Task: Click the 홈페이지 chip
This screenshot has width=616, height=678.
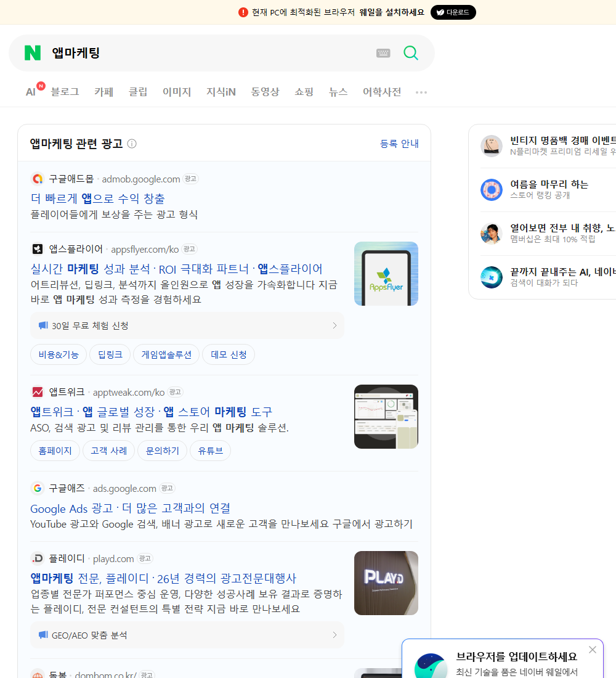Action: click(x=55, y=451)
